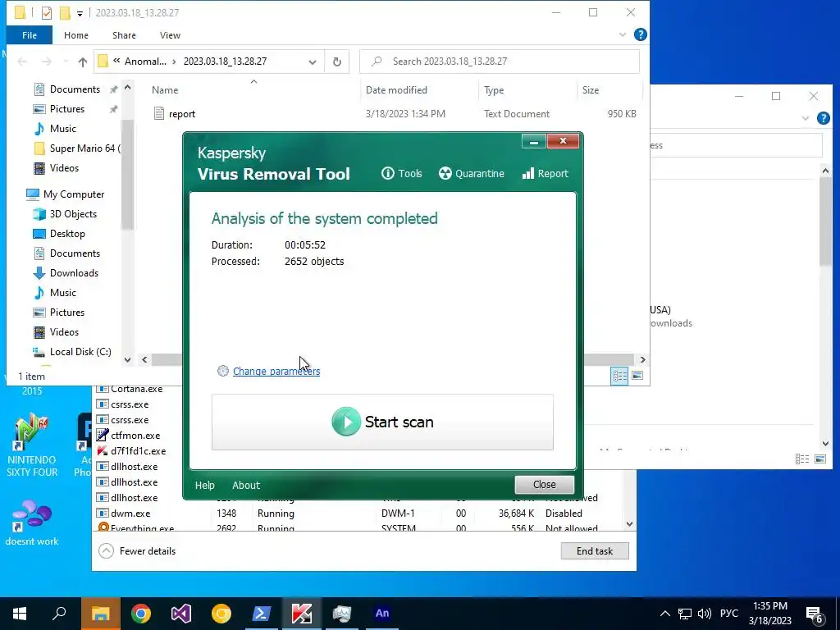Click the Search 2023.03.18_13.28.27 field
The width and height of the screenshot is (840, 630).
coord(500,62)
